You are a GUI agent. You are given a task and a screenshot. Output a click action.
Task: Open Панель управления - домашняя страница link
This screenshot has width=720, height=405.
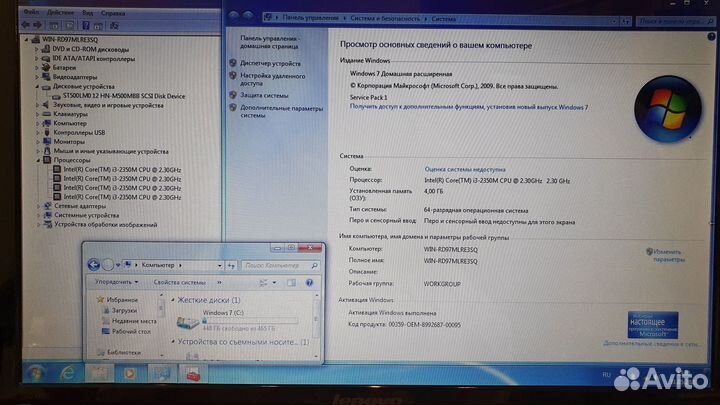[269, 42]
